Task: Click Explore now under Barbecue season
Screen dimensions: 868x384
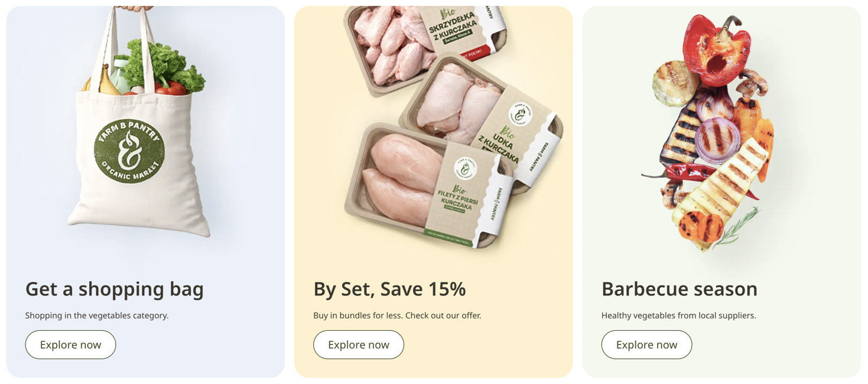Action: [646, 344]
